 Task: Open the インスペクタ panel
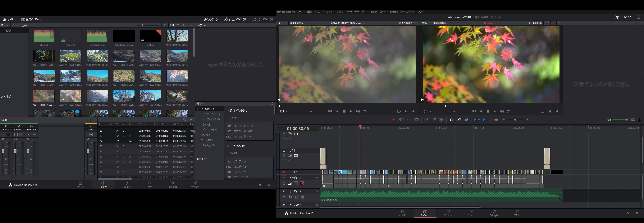tap(623, 17)
